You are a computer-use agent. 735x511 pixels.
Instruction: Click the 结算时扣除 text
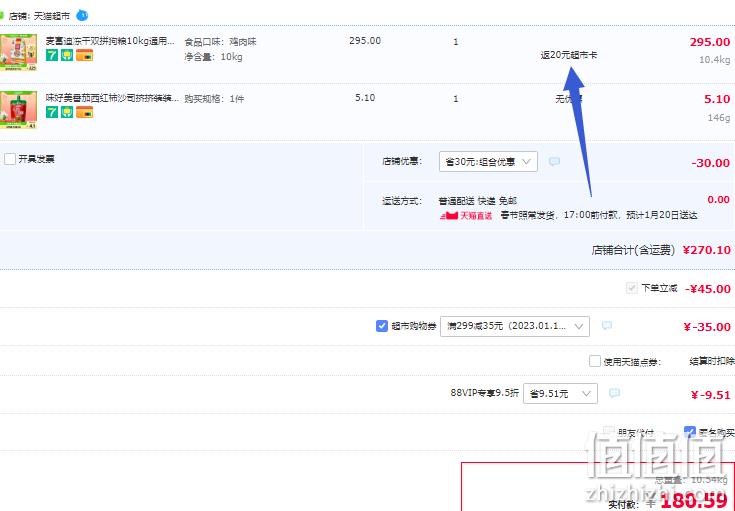[x=712, y=361]
